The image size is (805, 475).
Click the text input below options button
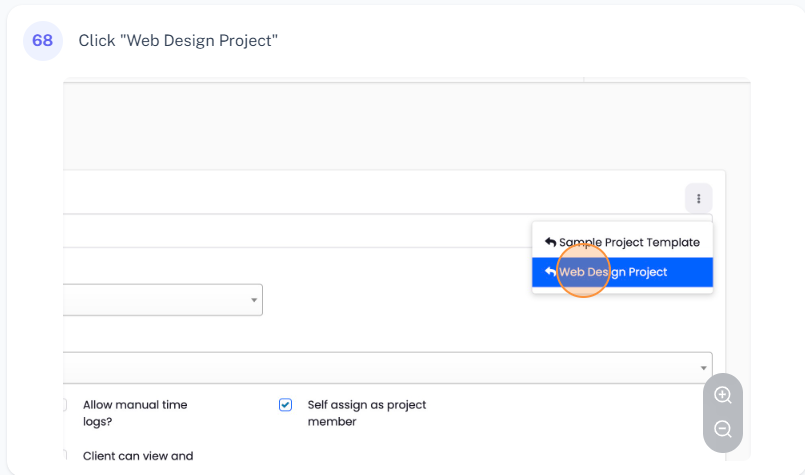[x=300, y=231]
